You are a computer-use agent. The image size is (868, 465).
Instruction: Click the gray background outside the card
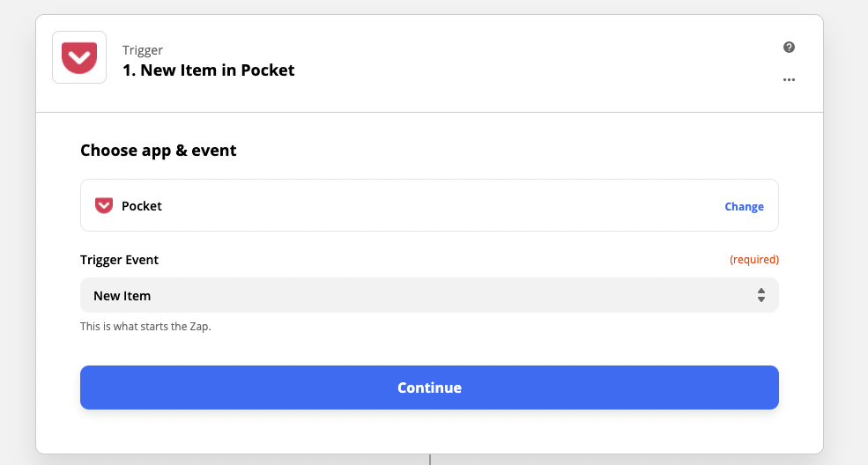[846, 232]
